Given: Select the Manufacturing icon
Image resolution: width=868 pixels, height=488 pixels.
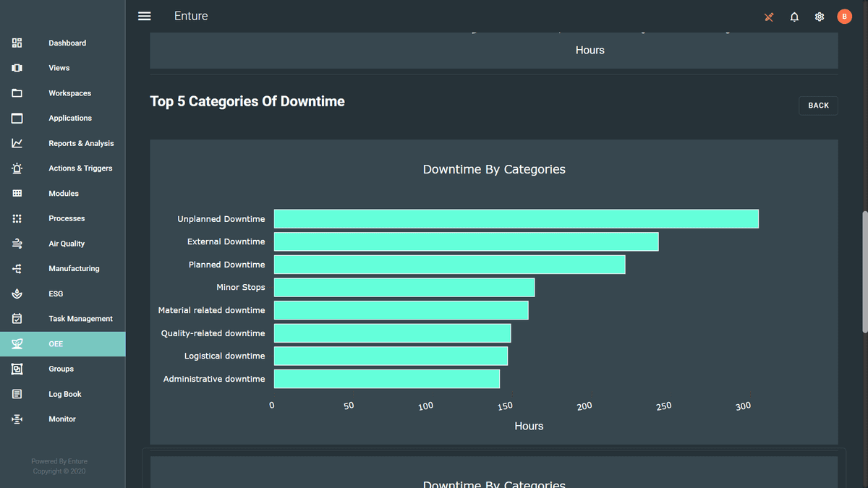Looking at the screenshot, I should click(x=17, y=268).
